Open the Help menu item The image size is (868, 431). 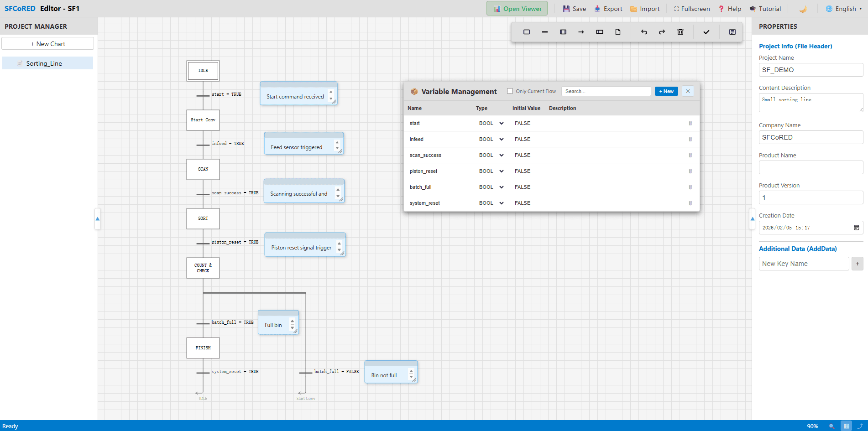point(730,9)
